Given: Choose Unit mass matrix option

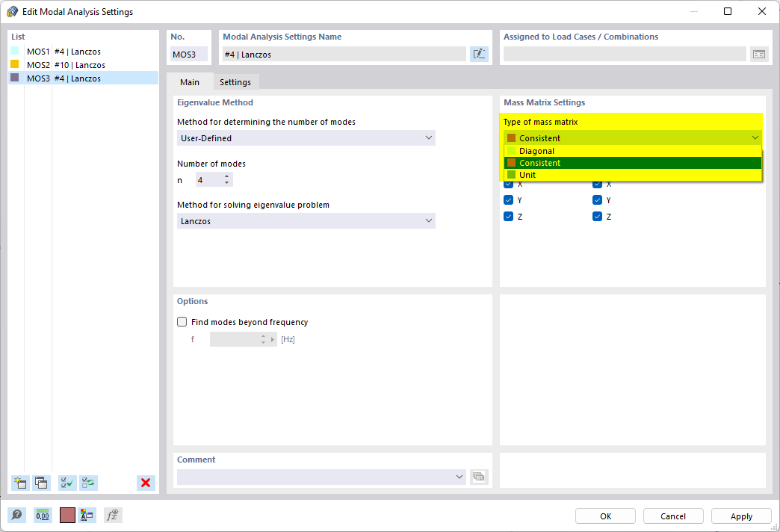Looking at the screenshot, I should click(633, 175).
